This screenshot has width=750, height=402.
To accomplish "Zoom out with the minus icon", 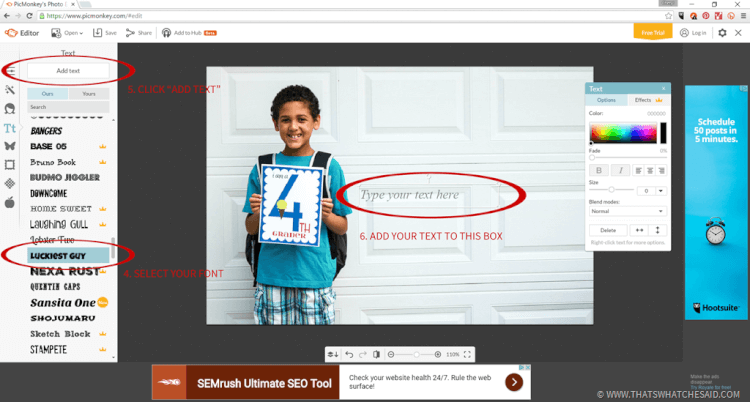I will 391,354.
